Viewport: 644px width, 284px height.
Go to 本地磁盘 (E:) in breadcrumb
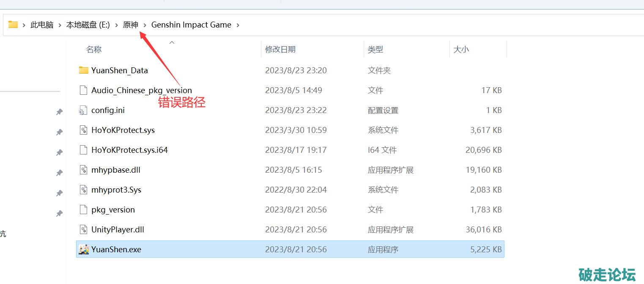tap(88, 25)
